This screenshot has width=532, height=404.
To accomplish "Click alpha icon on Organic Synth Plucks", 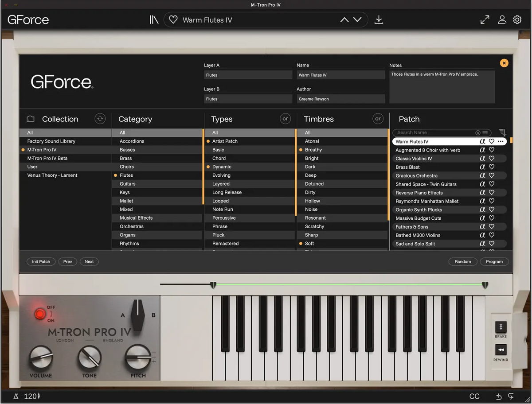I will pos(482,210).
